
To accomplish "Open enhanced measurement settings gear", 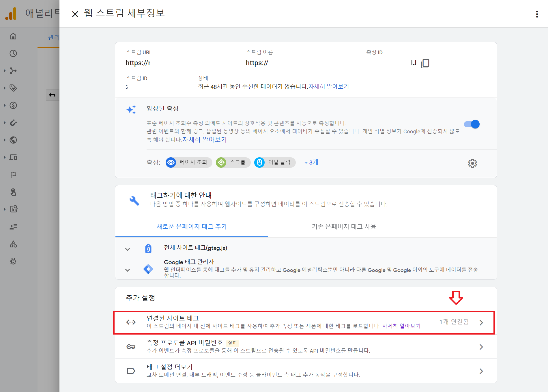I will point(472,163).
